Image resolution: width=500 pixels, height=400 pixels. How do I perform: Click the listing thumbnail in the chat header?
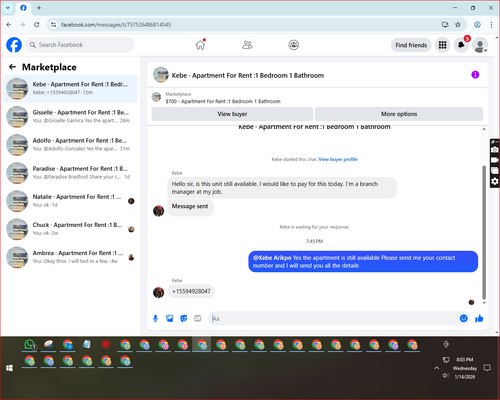[161, 75]
